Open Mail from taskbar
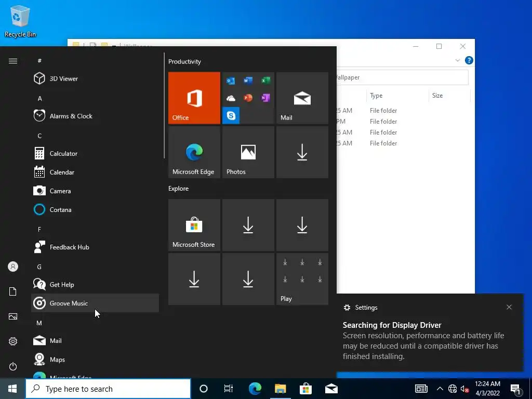 click(x=331, y=389)
